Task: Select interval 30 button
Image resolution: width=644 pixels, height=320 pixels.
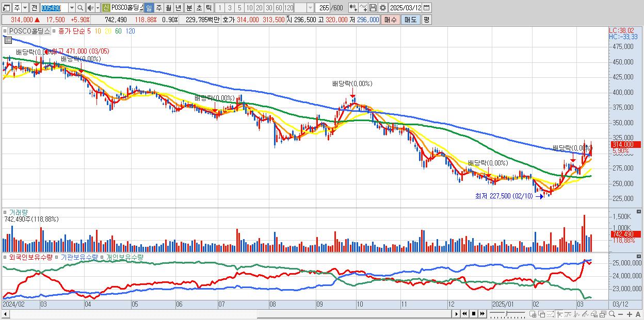Action: pyautogui.click(x=269, y=8)
